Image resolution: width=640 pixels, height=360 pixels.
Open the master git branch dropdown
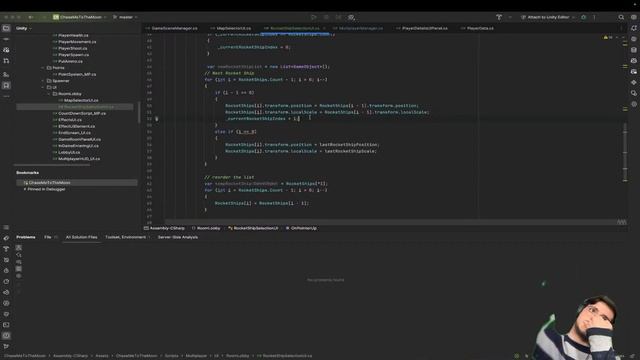coord(125,17)
